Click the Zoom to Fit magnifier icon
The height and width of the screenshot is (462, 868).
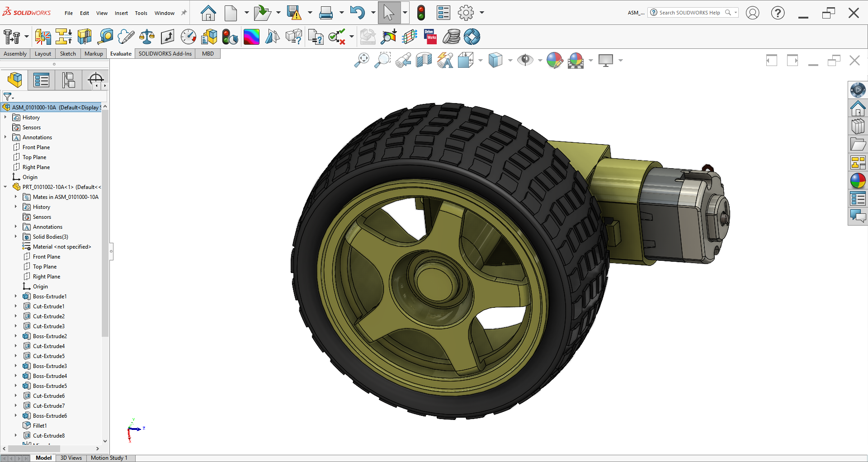361,60
